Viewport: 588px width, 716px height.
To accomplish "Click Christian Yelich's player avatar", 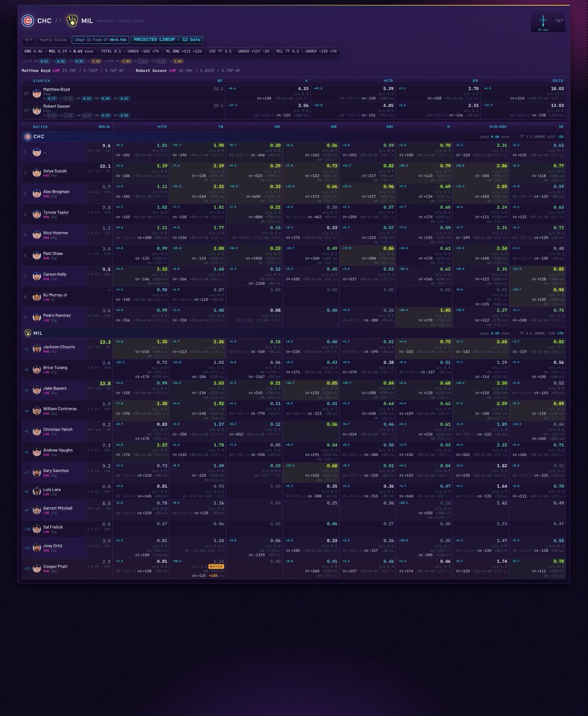I will click(37, 431).
